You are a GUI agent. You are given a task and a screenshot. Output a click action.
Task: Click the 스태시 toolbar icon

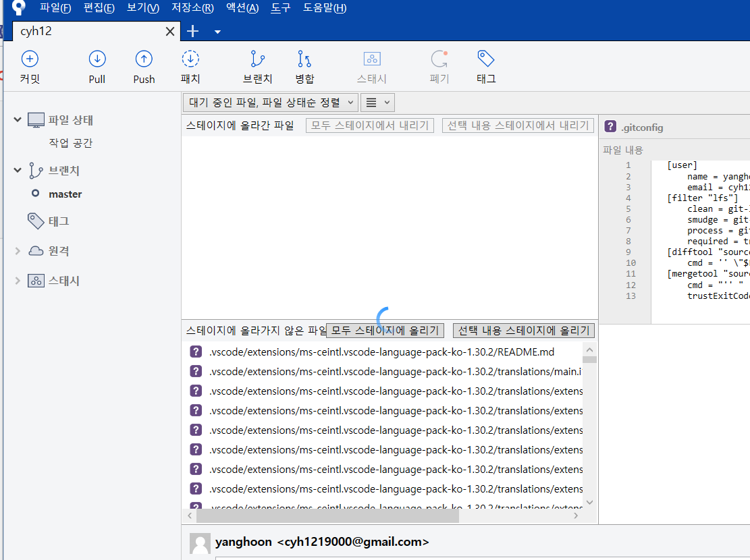[x=372, y=67]
